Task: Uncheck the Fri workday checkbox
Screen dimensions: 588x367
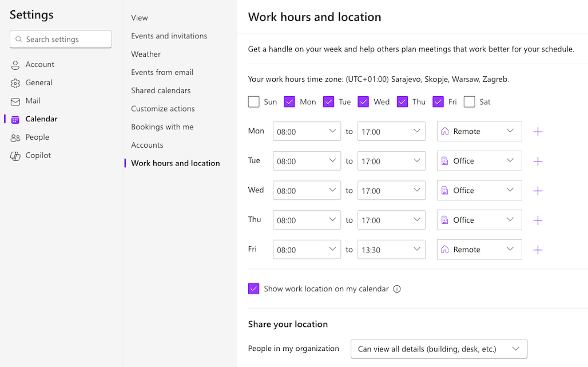Action: tap(438, 102)
